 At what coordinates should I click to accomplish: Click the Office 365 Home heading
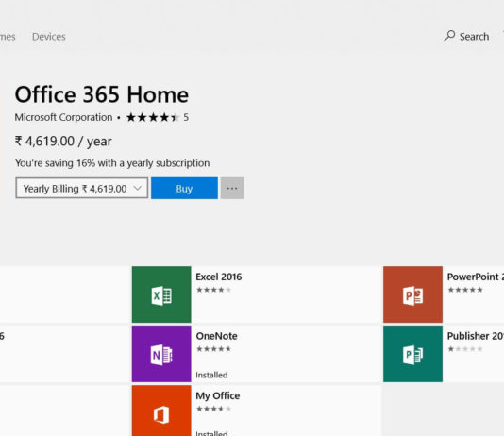point(102,94)
